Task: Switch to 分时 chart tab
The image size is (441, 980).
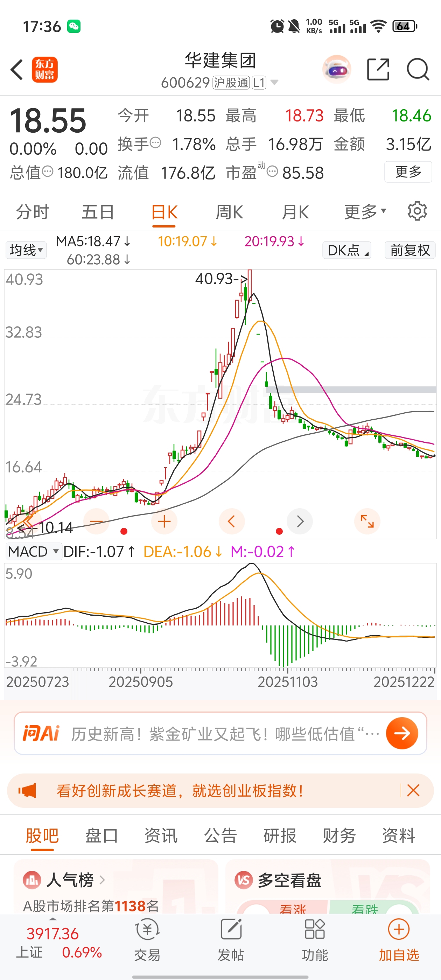Action: coord(32,211)
